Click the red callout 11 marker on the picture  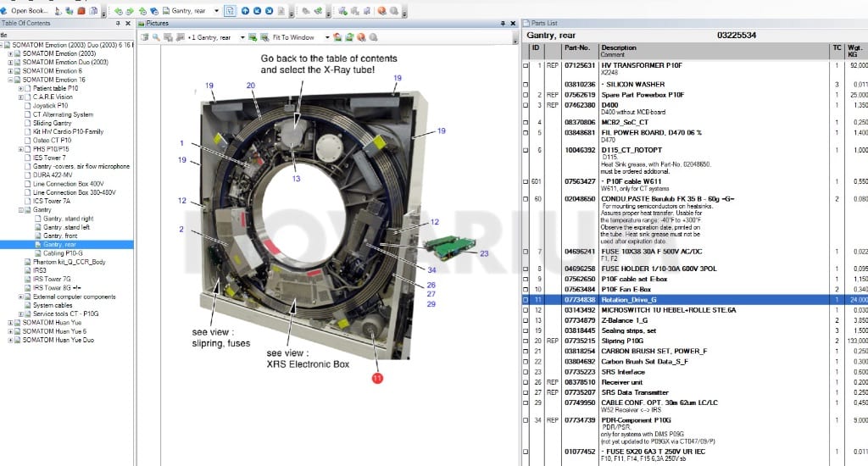click(377, 379)
